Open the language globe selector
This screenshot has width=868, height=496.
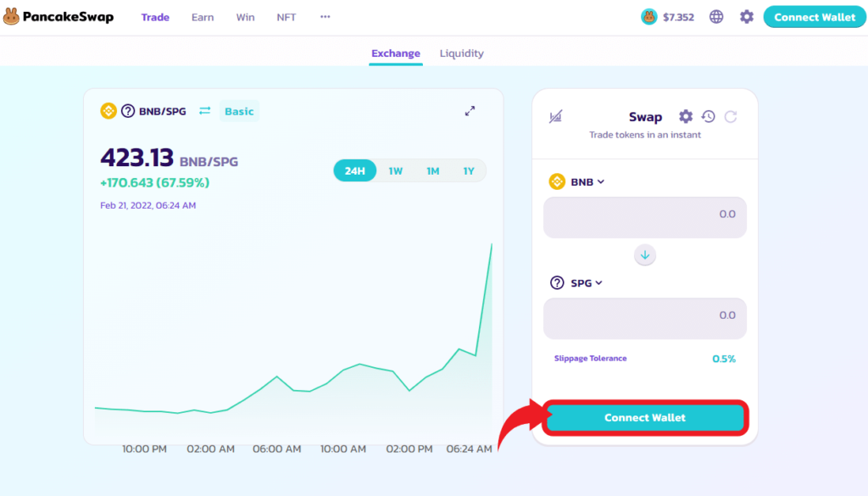[x=716, y=17]
